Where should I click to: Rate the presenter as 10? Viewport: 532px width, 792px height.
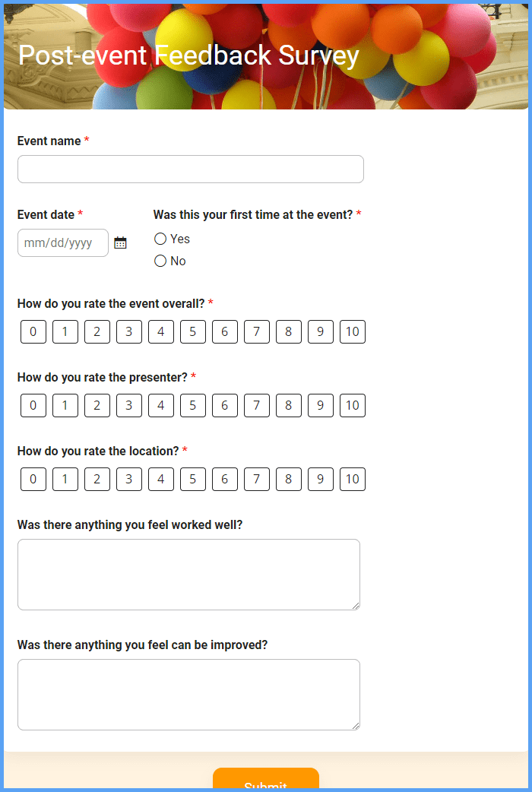coord(353,405)
